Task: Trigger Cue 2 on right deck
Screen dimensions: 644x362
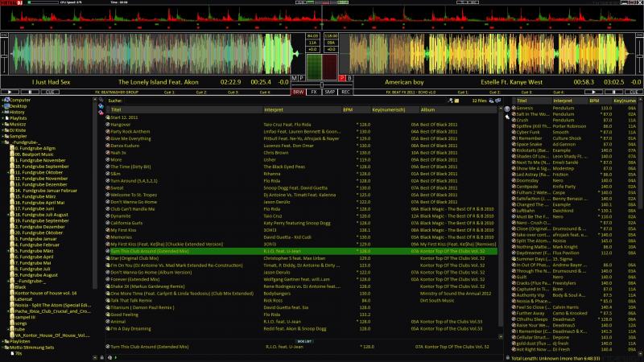Action: (494, 93)
